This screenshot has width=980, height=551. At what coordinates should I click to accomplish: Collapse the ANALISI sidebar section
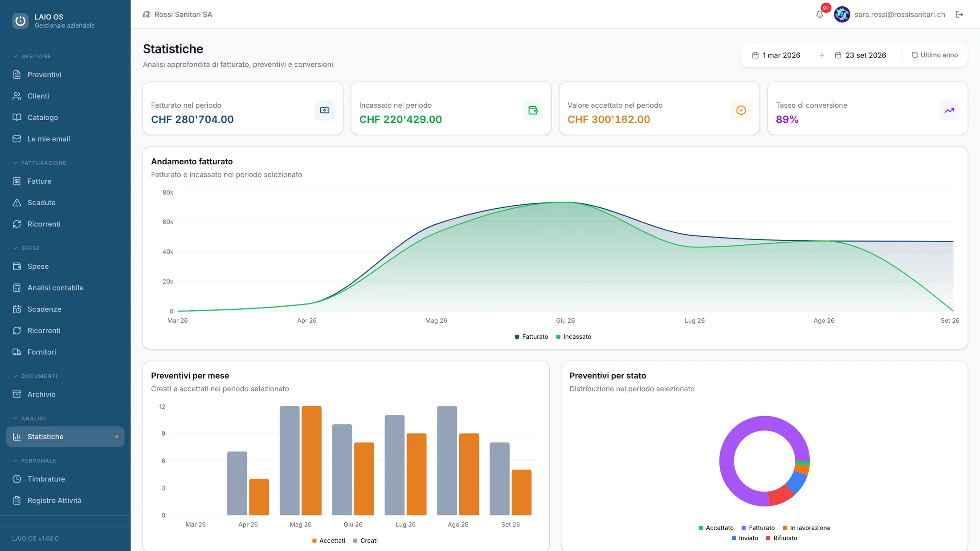(x=29, y=418)
